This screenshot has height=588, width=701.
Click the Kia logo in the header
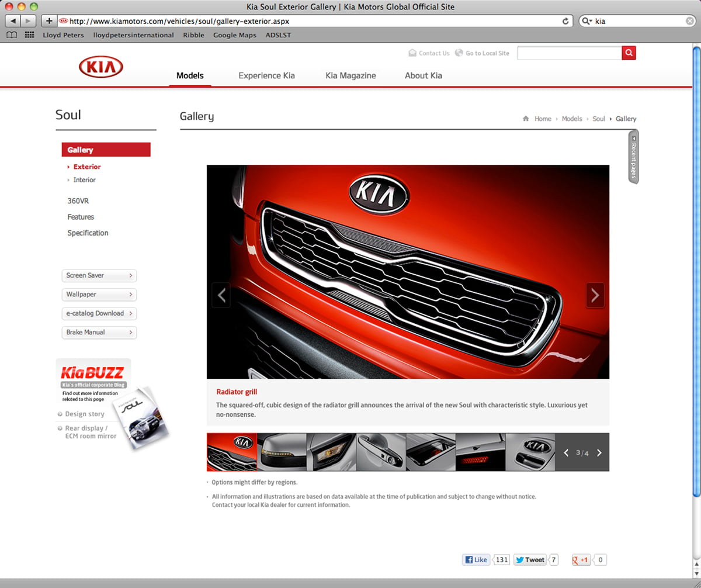(100, 67)
